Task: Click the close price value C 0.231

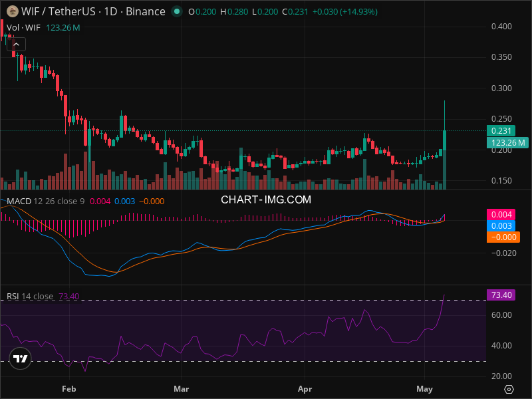Action: 295,12
